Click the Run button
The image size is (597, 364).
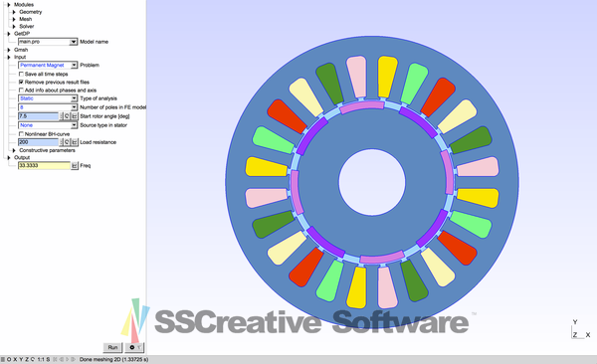[112, 347]
